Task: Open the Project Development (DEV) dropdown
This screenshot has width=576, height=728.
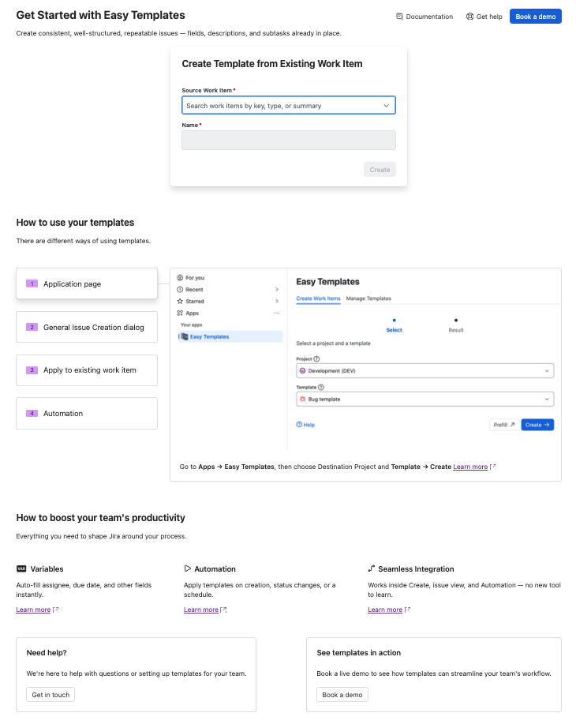Action: (x=425, y=370)
